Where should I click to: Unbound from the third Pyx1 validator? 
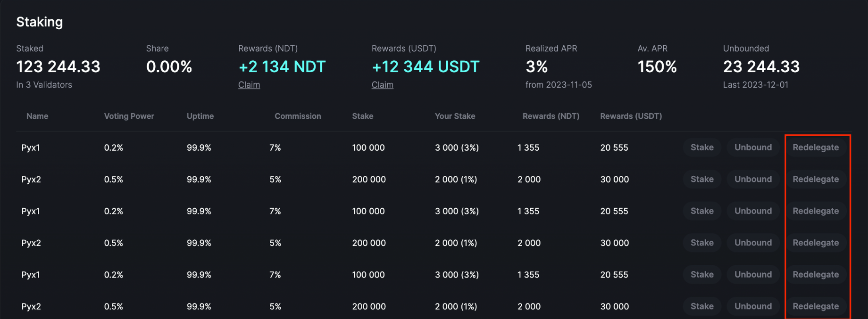(x=752, y=275)
